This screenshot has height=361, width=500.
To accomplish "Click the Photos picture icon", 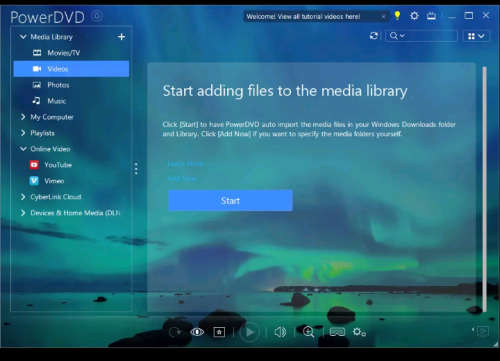I will coord(37,85).
